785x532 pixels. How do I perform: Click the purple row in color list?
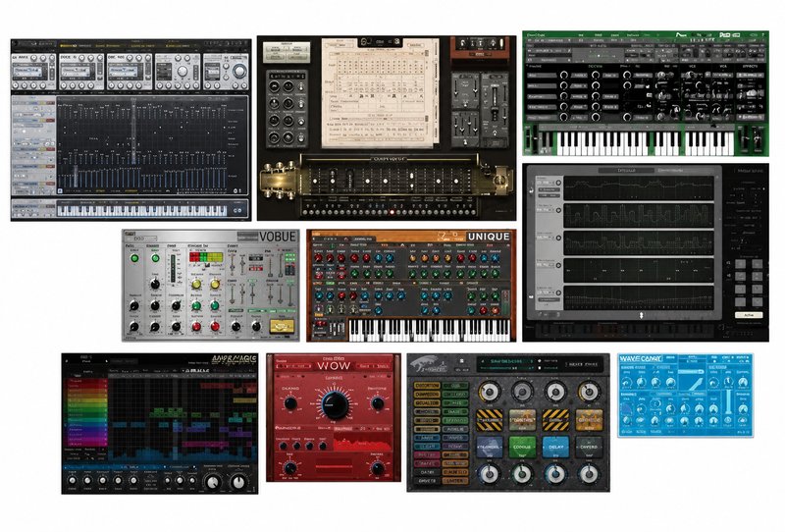(86, 434)
